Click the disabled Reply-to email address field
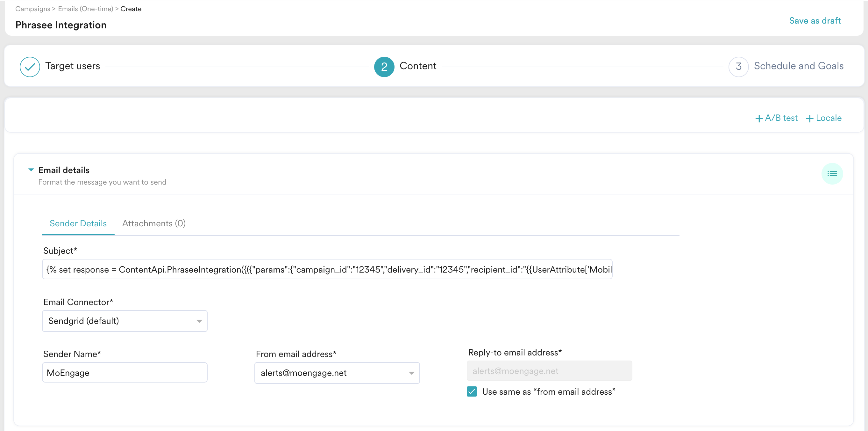 [549, 371]
